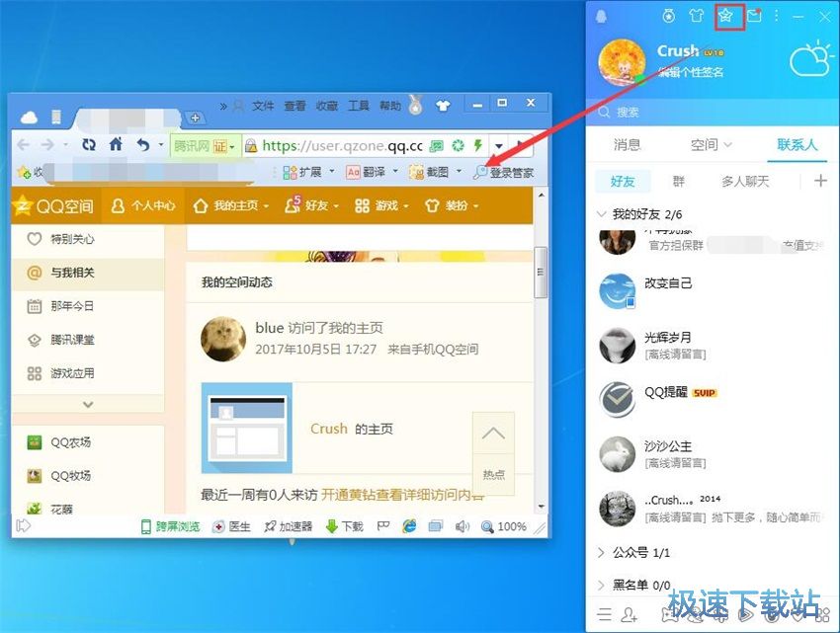Screen dimensions: 840x633
Task: Open the address bar dropdown arrow
Action: coord(499,146)
